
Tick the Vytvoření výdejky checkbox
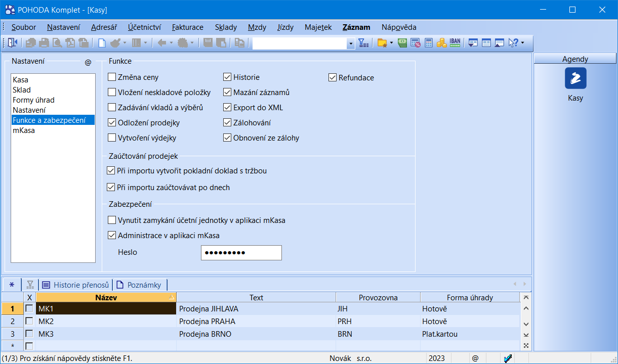pyautogui.click(x=112, y=138)
